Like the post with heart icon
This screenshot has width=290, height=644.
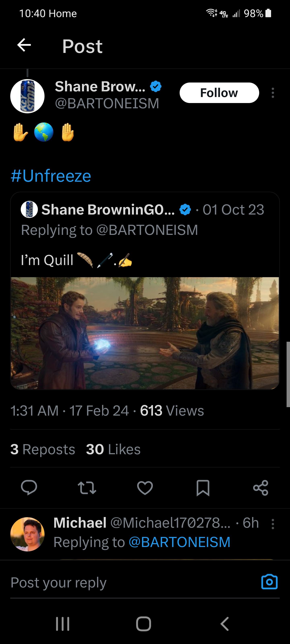pyautogui.click(x=145, y=487)
